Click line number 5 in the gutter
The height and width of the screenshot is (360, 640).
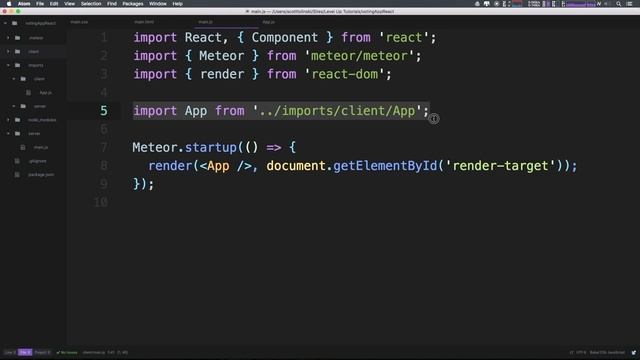104,111
